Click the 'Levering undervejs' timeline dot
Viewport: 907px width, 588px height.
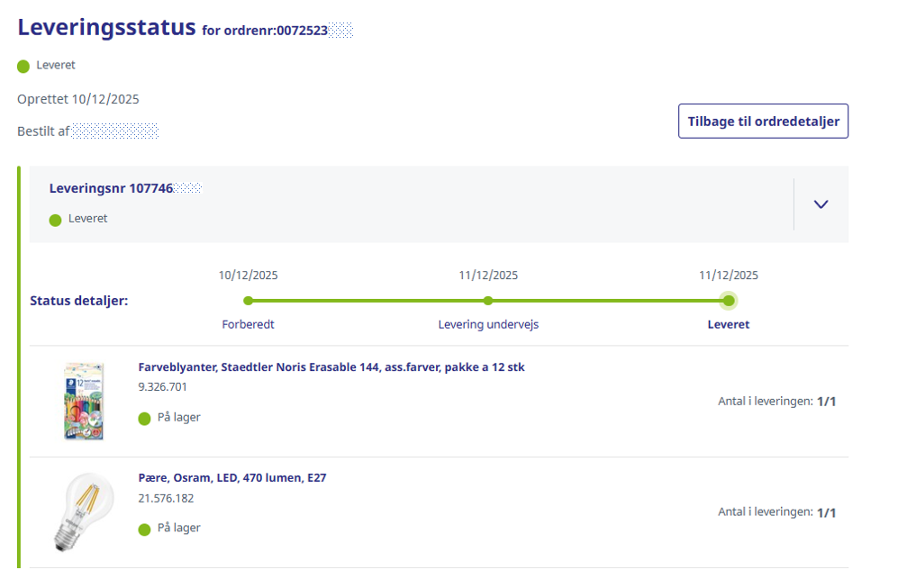(x=488, y=301)
